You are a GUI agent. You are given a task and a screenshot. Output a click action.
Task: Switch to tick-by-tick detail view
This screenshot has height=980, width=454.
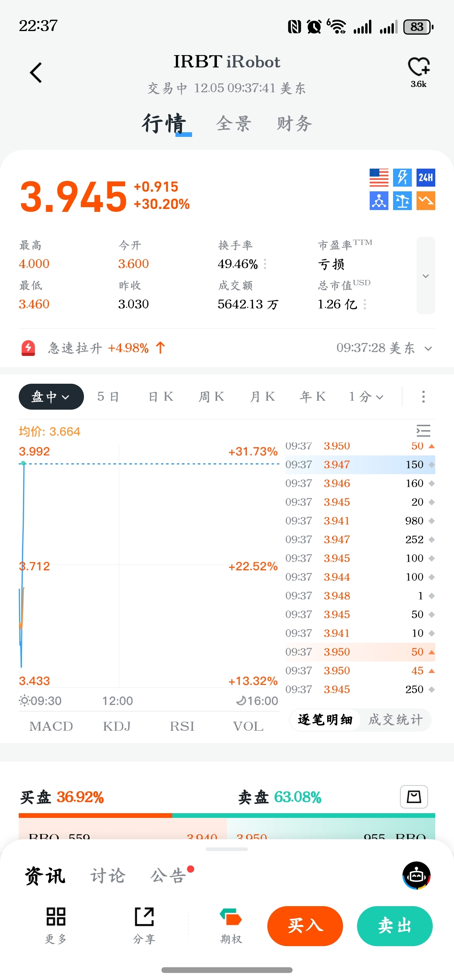tap(325, 720)
